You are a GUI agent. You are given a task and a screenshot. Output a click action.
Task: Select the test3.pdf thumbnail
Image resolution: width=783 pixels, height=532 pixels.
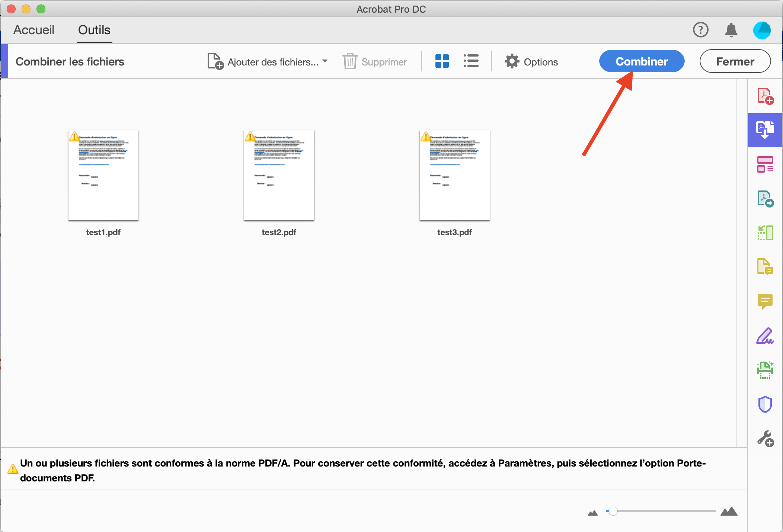coord(455,175)
